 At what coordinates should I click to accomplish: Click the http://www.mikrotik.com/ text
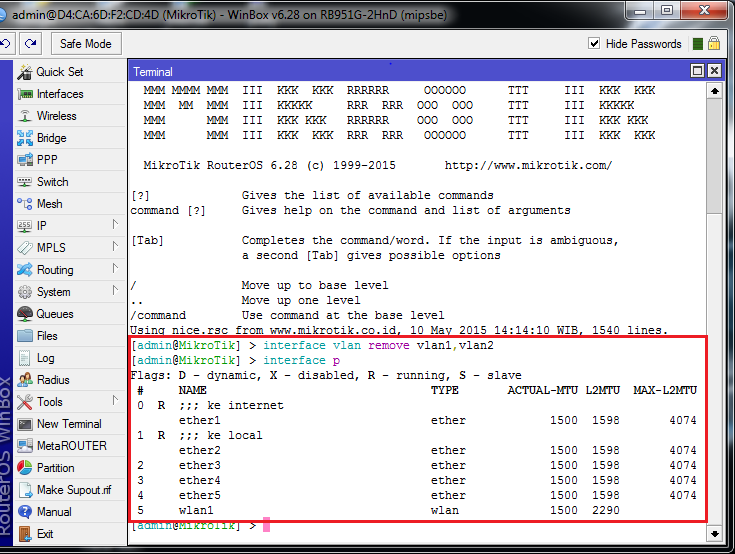tap(528, 165)
